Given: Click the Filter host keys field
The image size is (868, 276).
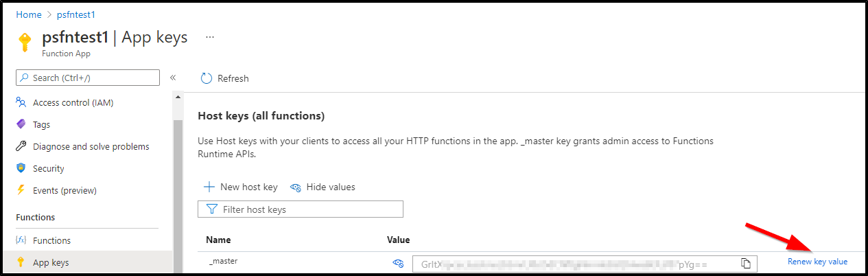Looking at the screenshot, I should coord(301,209).
